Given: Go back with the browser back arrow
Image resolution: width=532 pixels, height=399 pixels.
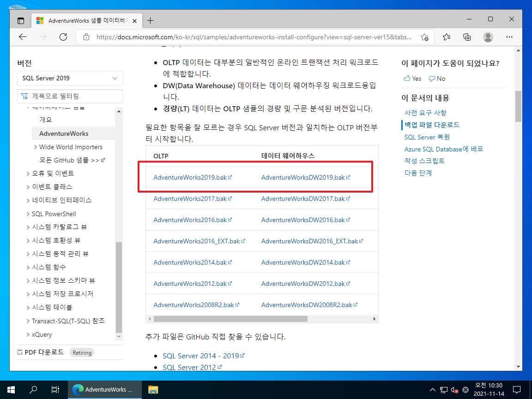Looking at the screenshot, I should tap(23, 37).
